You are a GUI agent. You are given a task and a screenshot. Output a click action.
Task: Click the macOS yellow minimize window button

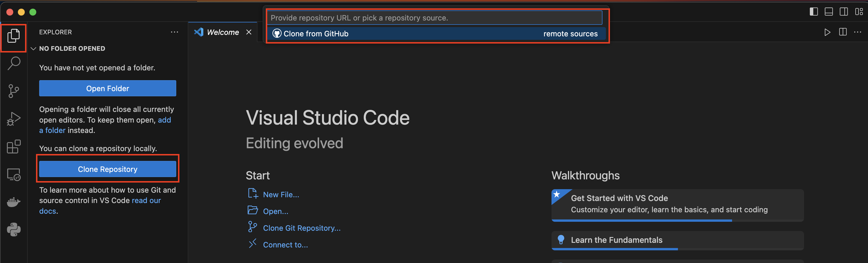point(21,12)
